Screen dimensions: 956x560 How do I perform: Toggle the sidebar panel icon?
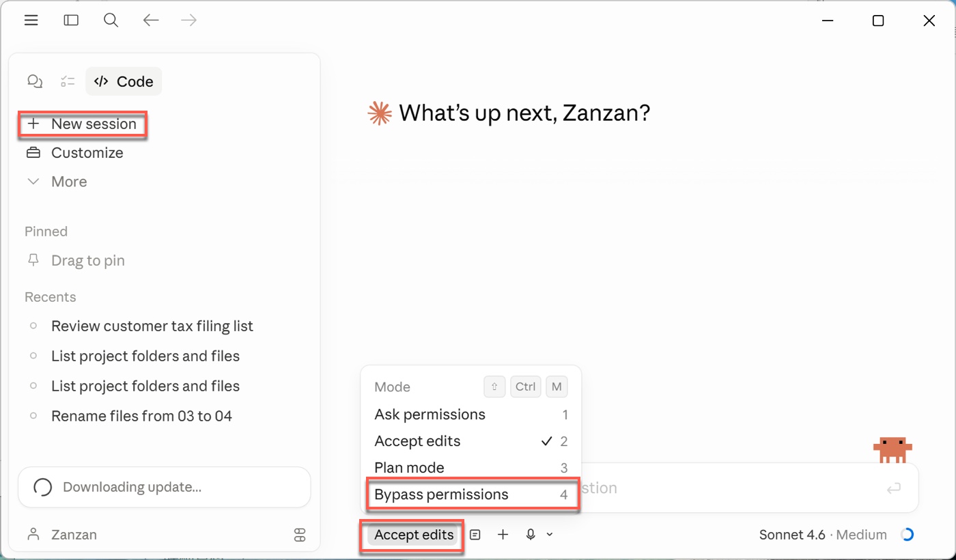(x=71, y=20)
